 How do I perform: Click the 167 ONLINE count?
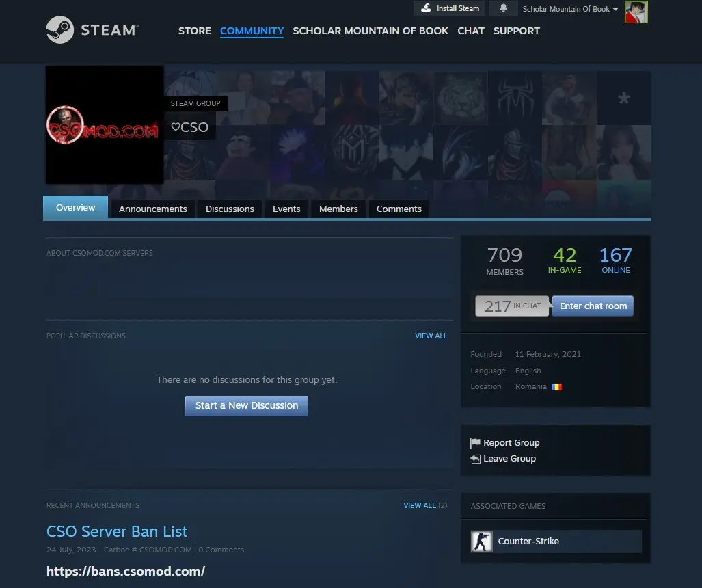coord(616,260)
